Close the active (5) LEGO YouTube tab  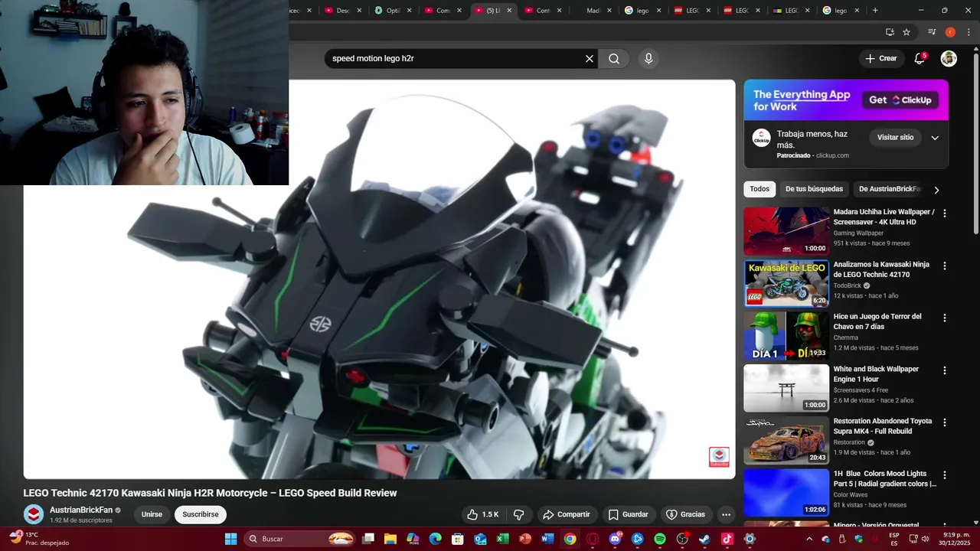pos(509,11)
